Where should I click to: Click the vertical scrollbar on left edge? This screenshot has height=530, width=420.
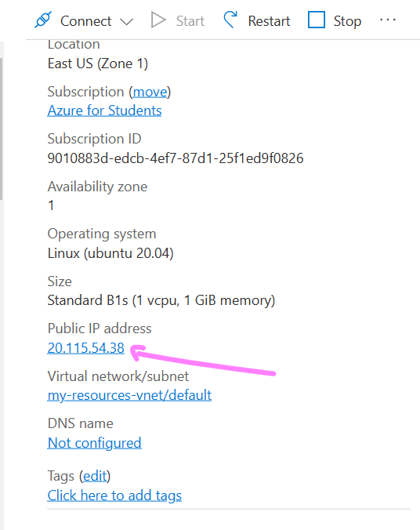coord(2,129)
